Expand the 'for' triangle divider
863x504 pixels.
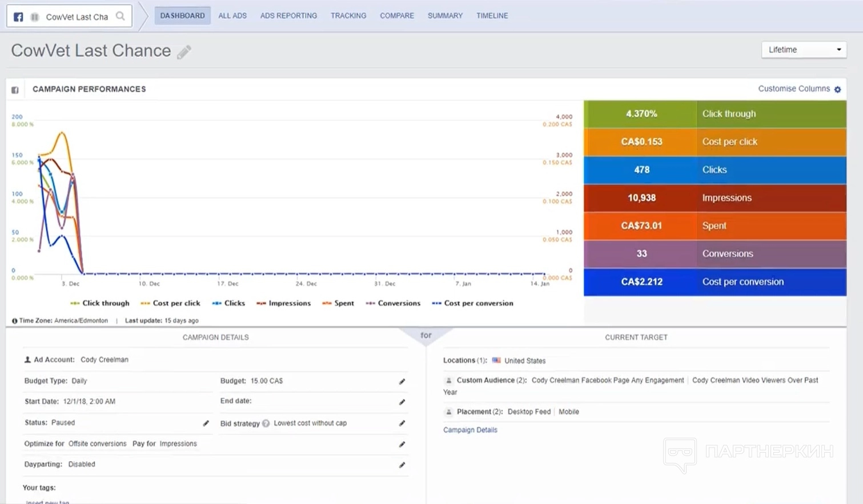[x=426, y=336]
